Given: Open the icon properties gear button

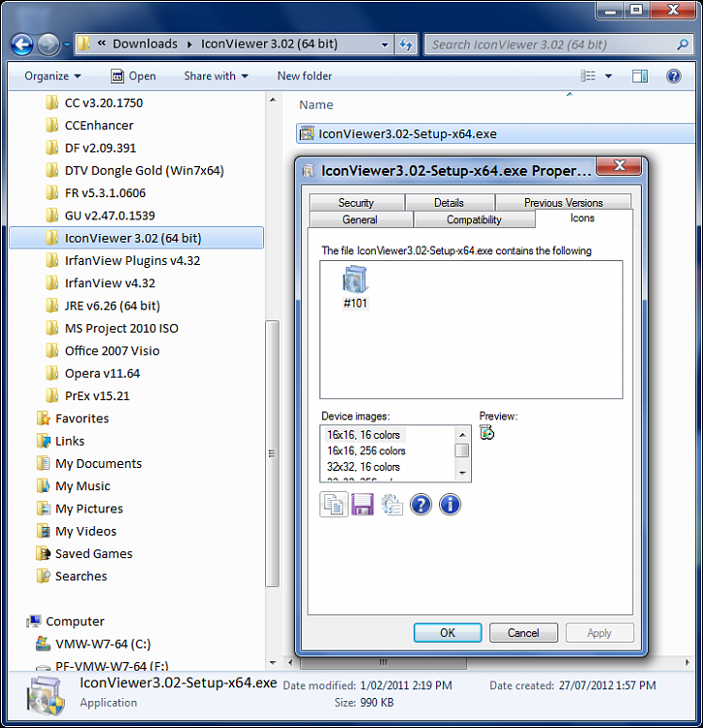Looking at the screenshot, I should [392, 504].
